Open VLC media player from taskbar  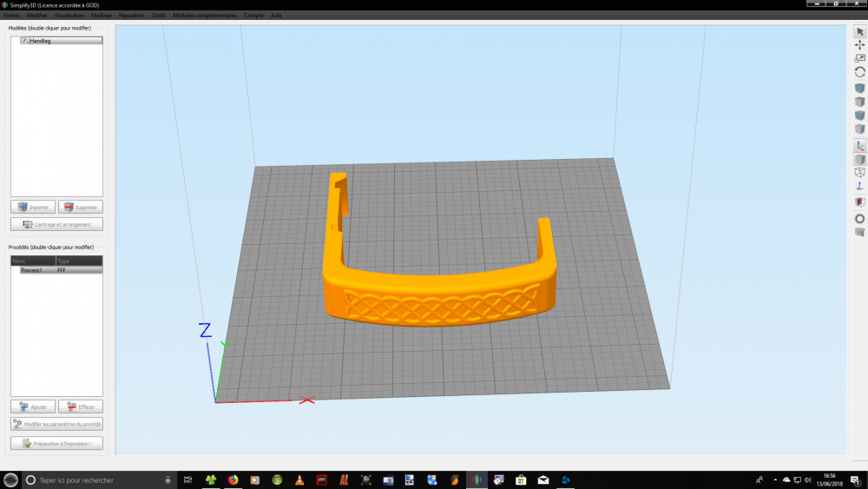pos(299,480)
